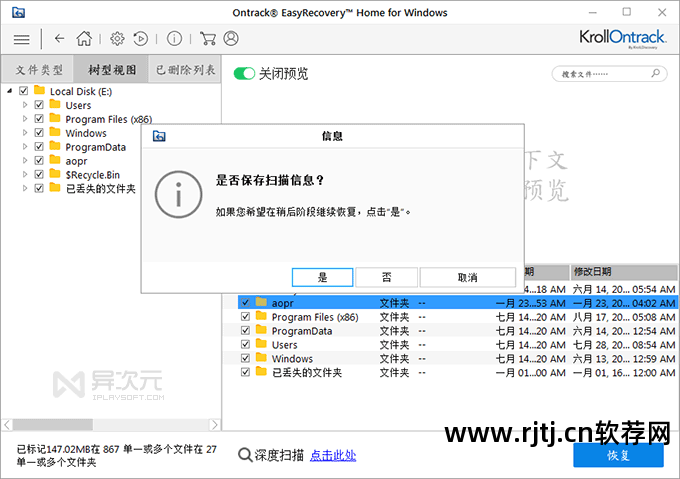Screen dimensions: 680x479
Task: Select Local Disk (E:) in tree
Action: pyautogui.click(x=81, y=91)
